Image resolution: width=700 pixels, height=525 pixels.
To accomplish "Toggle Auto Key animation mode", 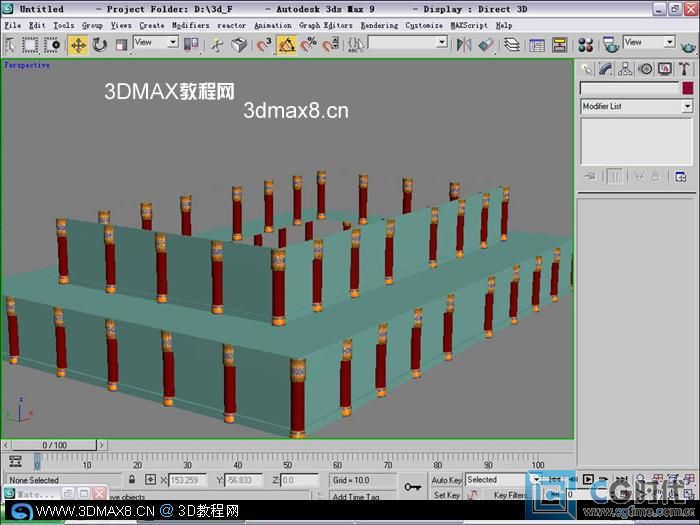I will [x=446, y=480].
